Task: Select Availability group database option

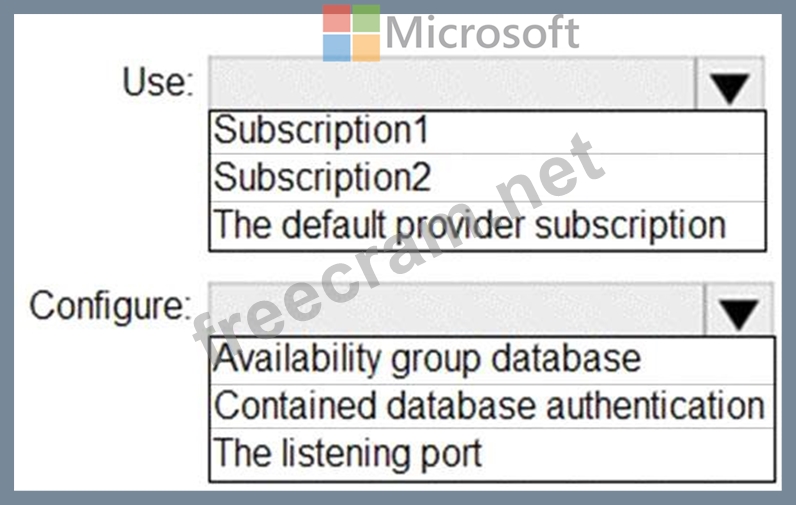Action: tap(492, 360)
